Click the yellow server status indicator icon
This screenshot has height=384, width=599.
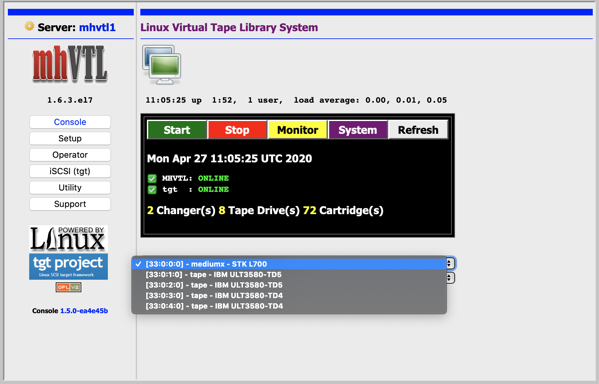point(29,26)
